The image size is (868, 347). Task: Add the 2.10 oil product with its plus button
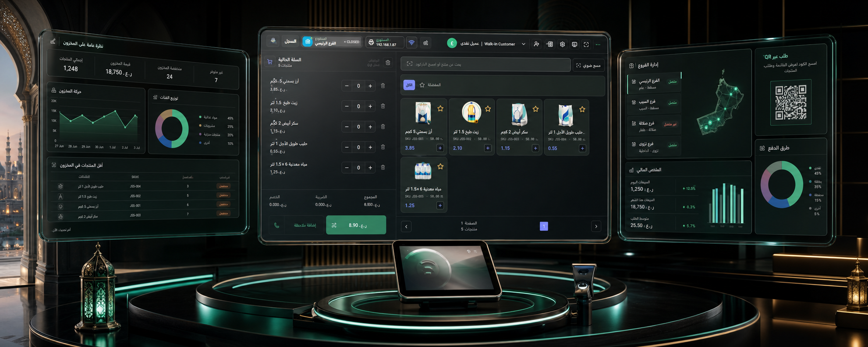tap(488, 148)
